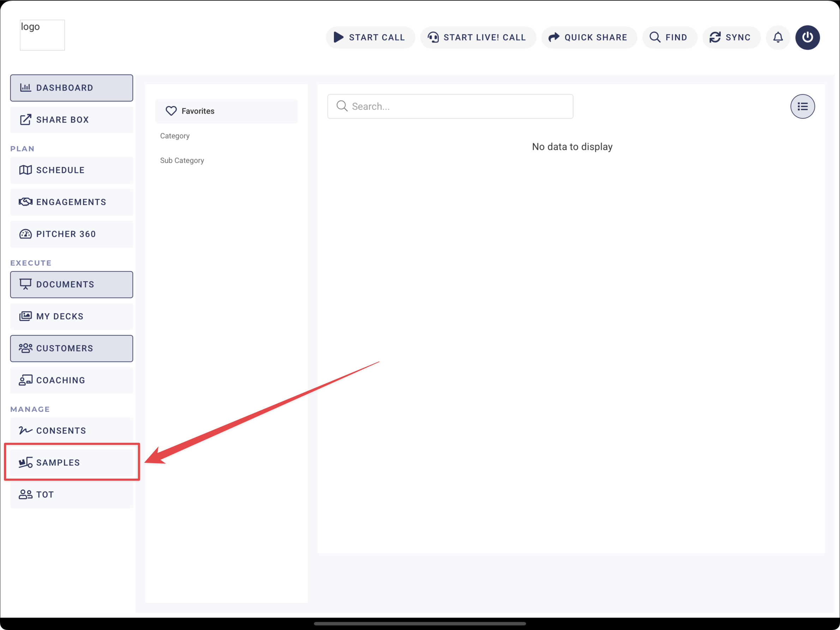This screenshot has height=630, width=840.
Task: Click the QUICK SHARE button
Action: point(589,37)
